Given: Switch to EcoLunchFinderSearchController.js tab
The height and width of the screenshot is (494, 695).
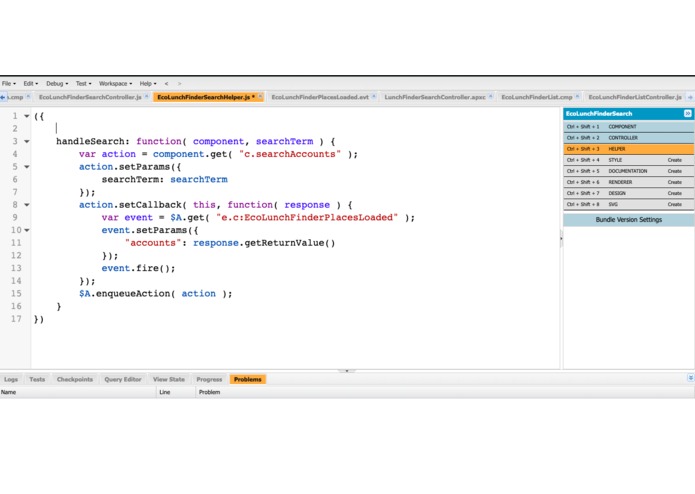Looking at the screenshot, I should 90,97.
